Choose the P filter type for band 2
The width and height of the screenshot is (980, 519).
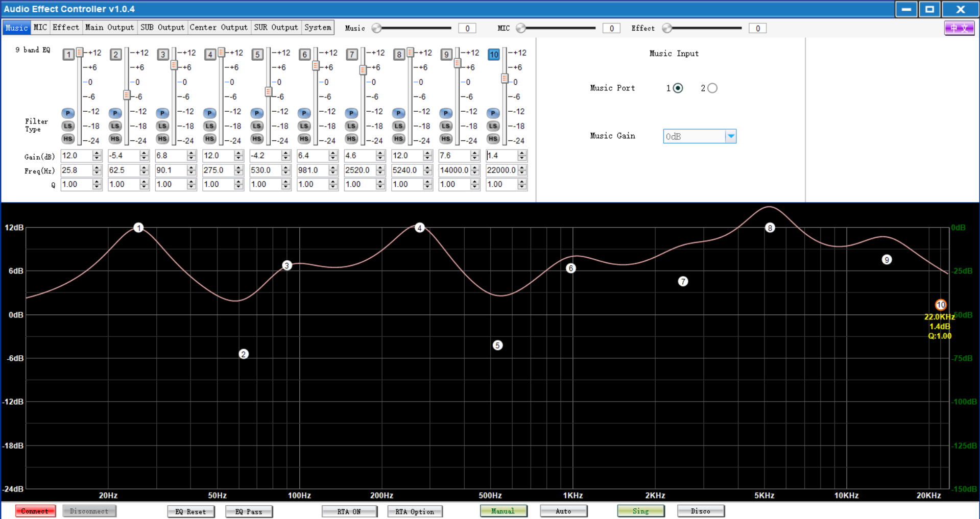115,113
